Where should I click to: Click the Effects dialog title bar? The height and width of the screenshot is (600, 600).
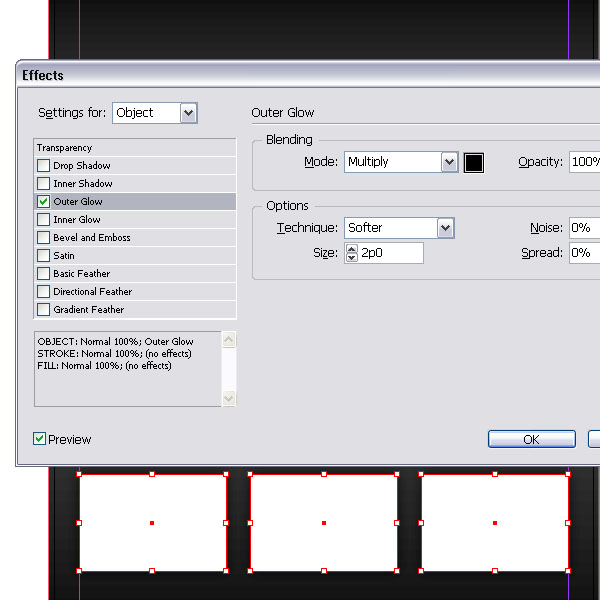(x=308, y=75)
